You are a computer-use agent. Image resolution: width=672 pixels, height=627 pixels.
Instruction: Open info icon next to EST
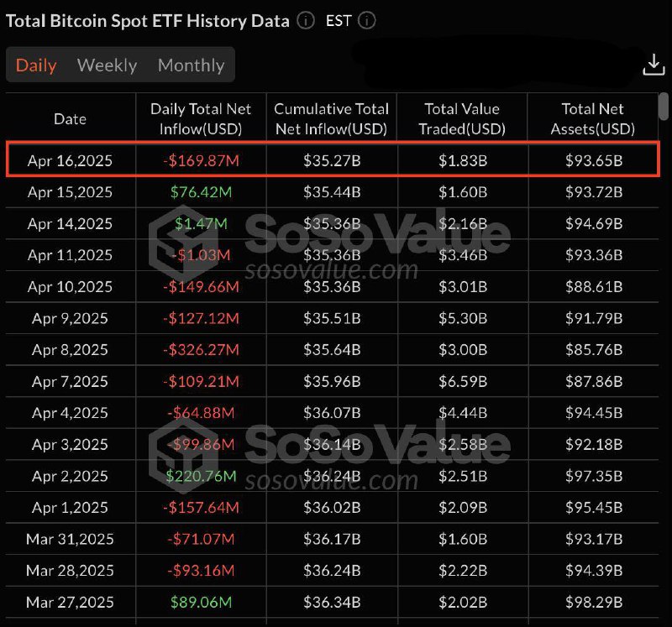coord(367,20)
